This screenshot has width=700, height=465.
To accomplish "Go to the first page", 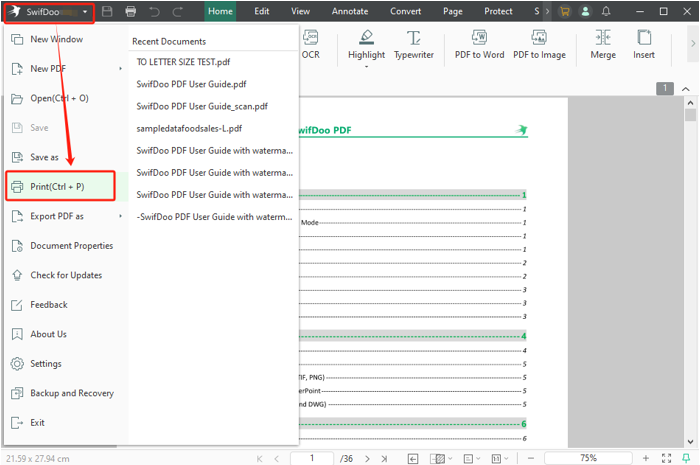I will (259, 458).
